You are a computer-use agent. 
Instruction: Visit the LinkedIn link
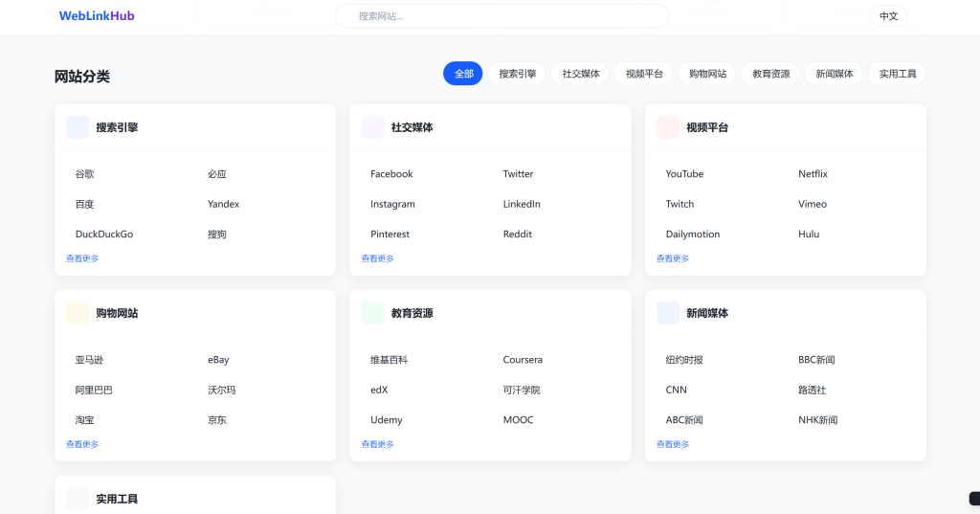(522, 204)
